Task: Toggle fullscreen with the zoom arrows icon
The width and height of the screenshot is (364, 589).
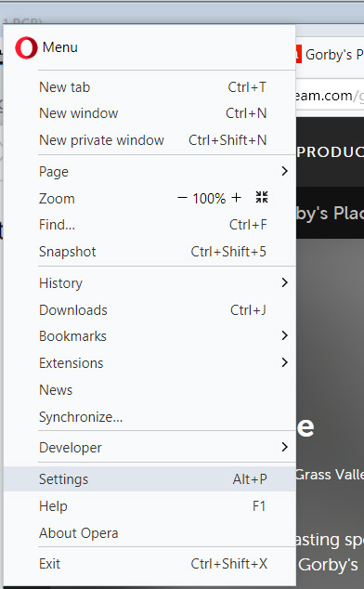Action: coord(262,197)
